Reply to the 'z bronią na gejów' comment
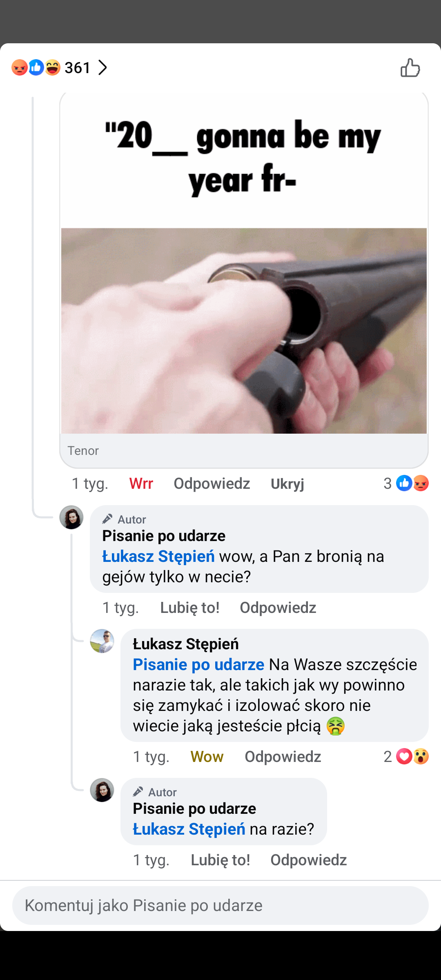Image resolution: width=441 pixels, height=980 pixels. click(x=278, y=608)
